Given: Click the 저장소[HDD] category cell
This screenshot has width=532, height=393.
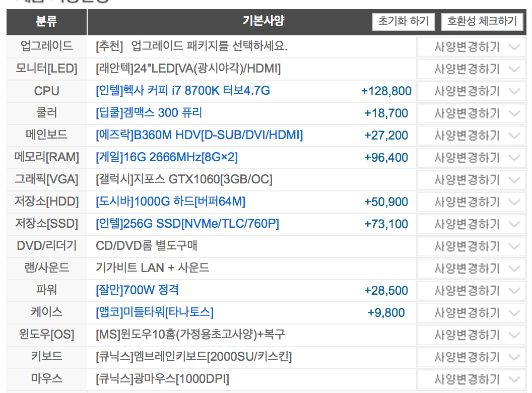Looking at the screenshot, I should click(47, 202).
